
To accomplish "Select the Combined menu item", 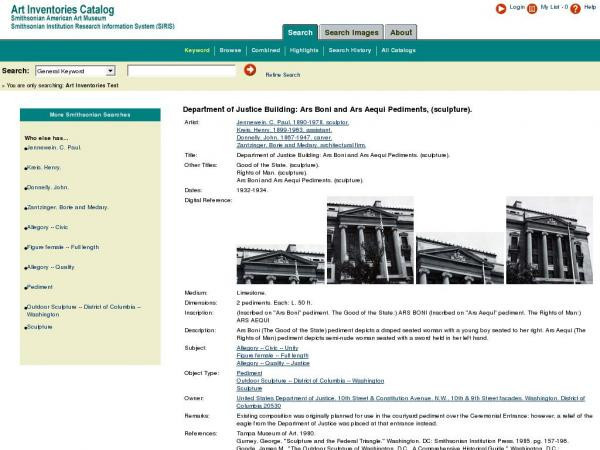I will tap(266, 50).
